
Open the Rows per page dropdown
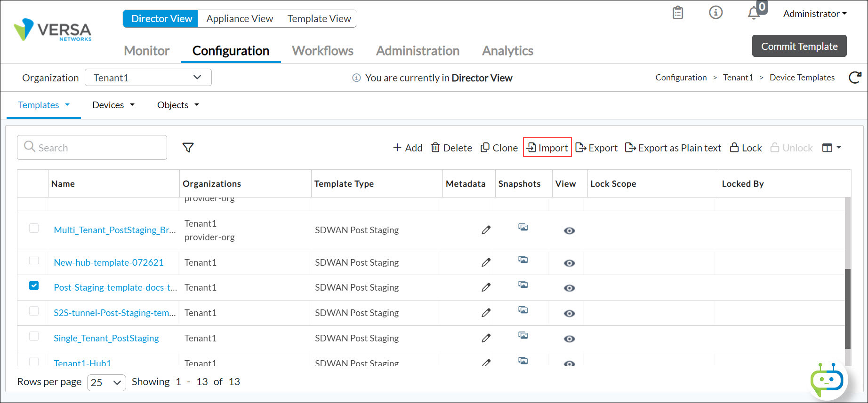(x=106, y=382)
